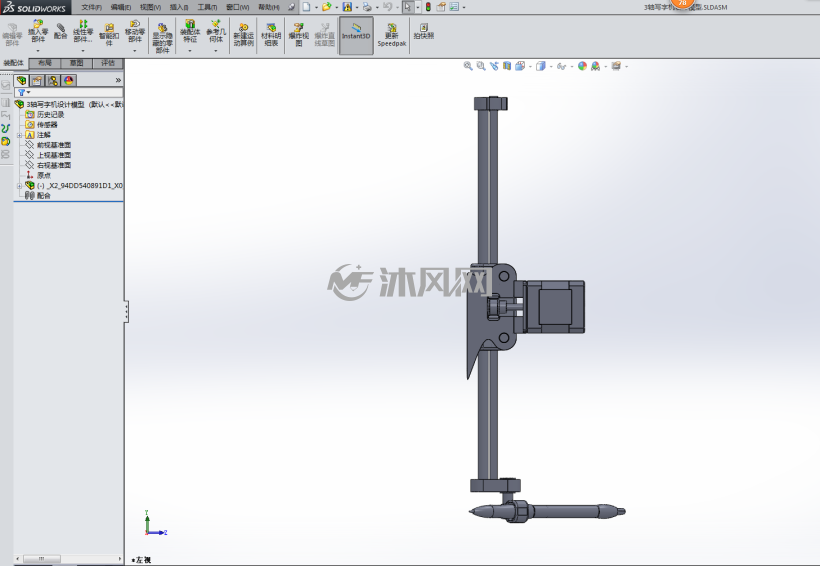Click the Zoom to Fit magnifier icon
Viewport: 820px width, 566px height.
468,66
